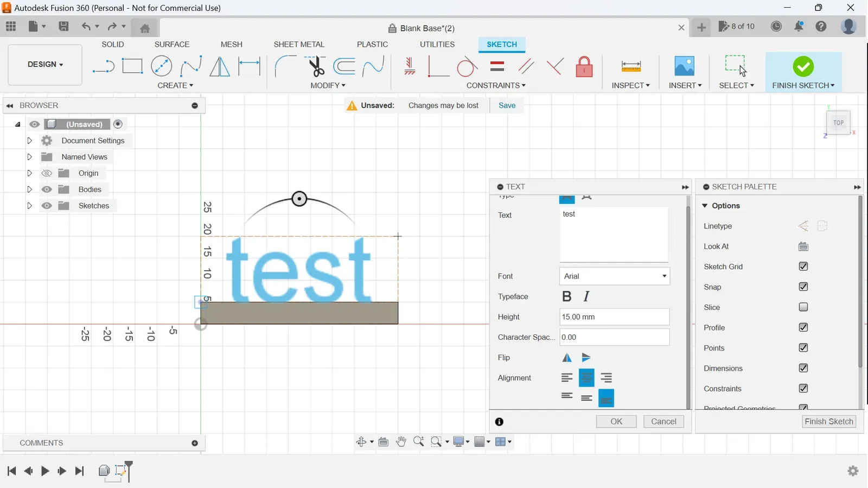Viewport: 868px width, 488px height.
Task: Open the Notifications bell icon
Action: 799,26
